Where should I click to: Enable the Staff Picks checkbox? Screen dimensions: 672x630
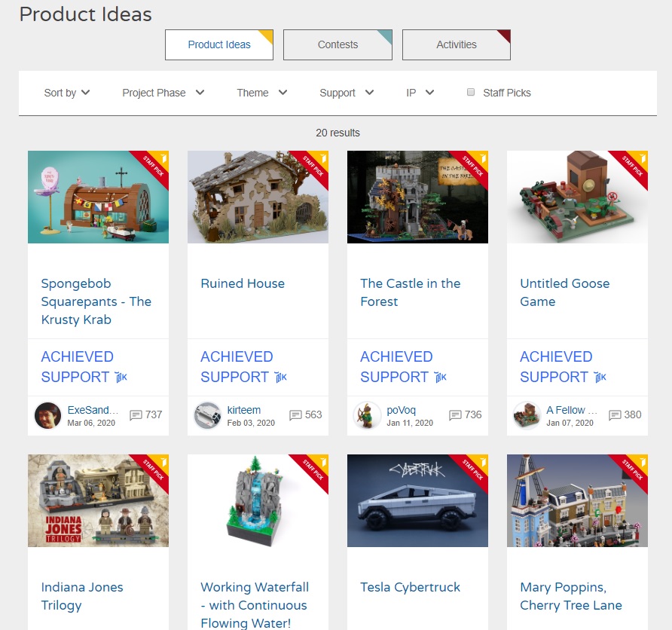pyautogui.click(x=471, y=92)
